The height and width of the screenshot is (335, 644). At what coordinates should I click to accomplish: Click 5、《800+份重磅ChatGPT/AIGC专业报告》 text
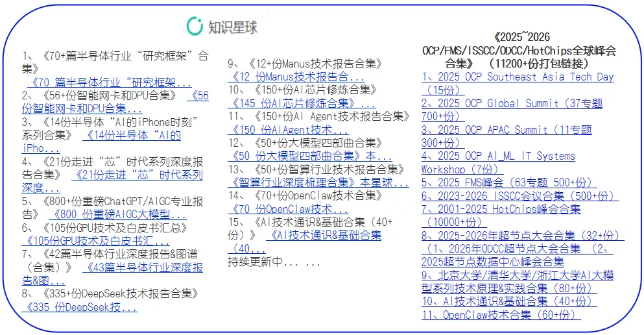(113, 208)
